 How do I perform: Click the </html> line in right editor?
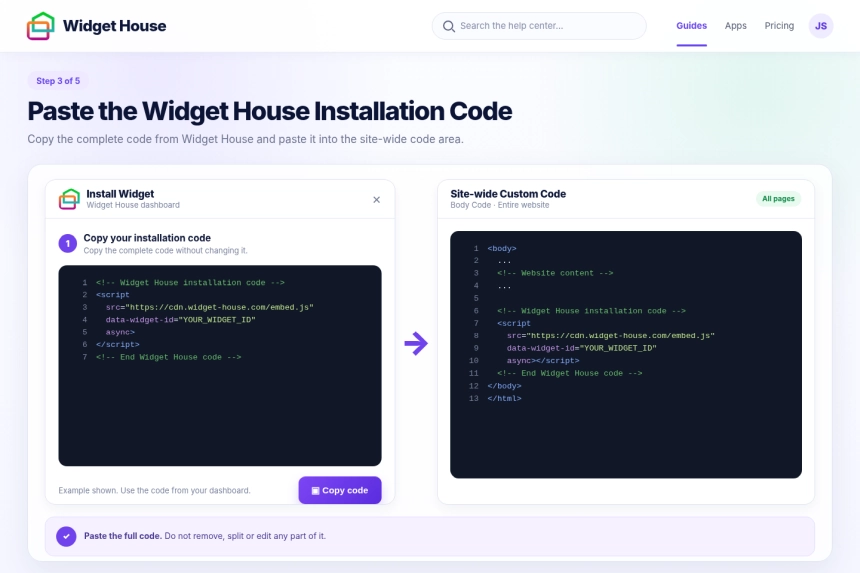pos(504,399)
